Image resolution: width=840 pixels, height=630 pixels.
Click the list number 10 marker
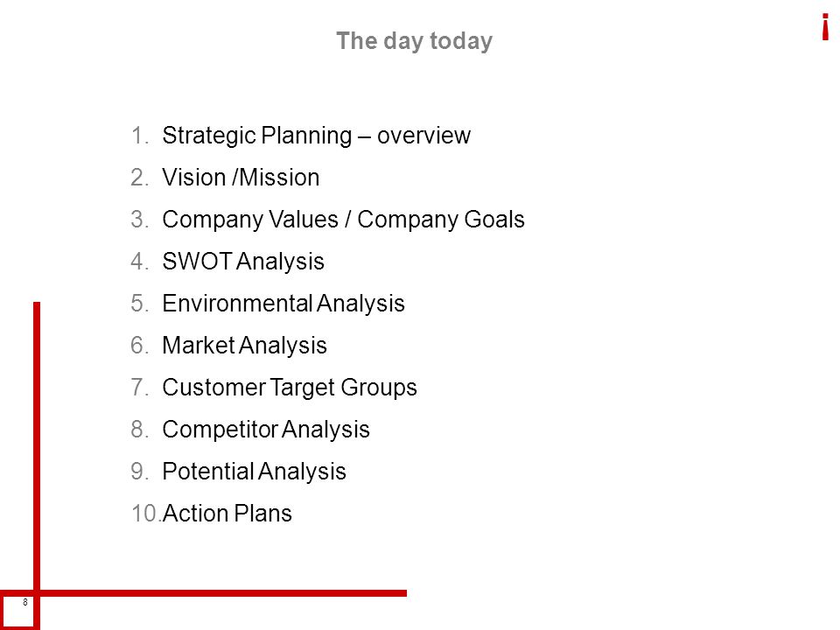click(146, 514)
